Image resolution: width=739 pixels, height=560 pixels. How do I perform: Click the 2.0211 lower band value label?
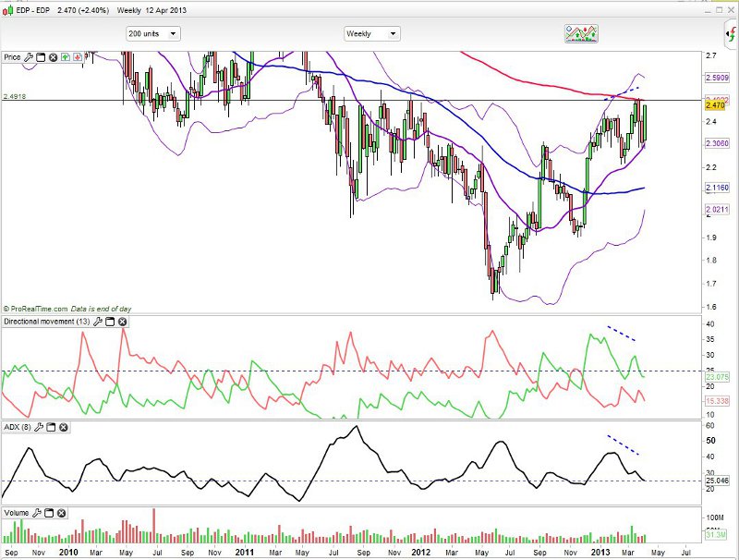coord(717,209)
